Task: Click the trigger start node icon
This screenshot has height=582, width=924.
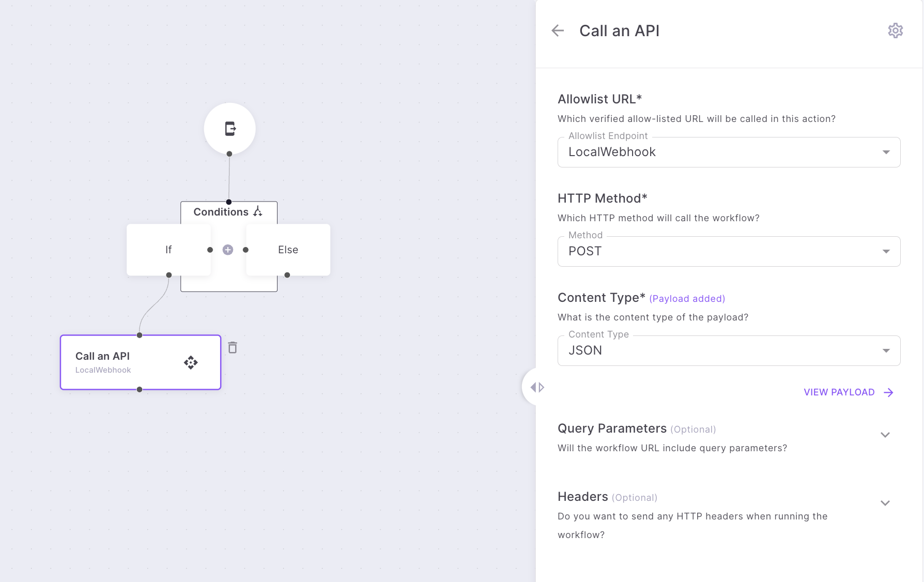Action: tap(230, 129)
